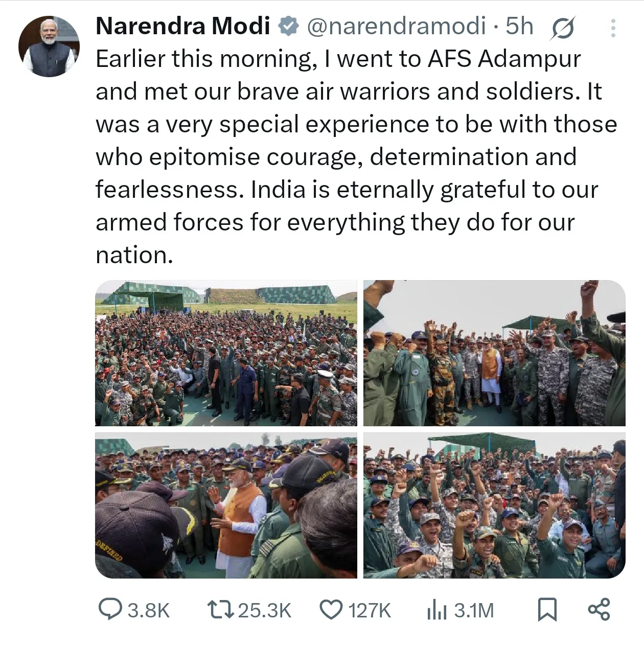Click the blue verified badge

(x=289, y=26)
